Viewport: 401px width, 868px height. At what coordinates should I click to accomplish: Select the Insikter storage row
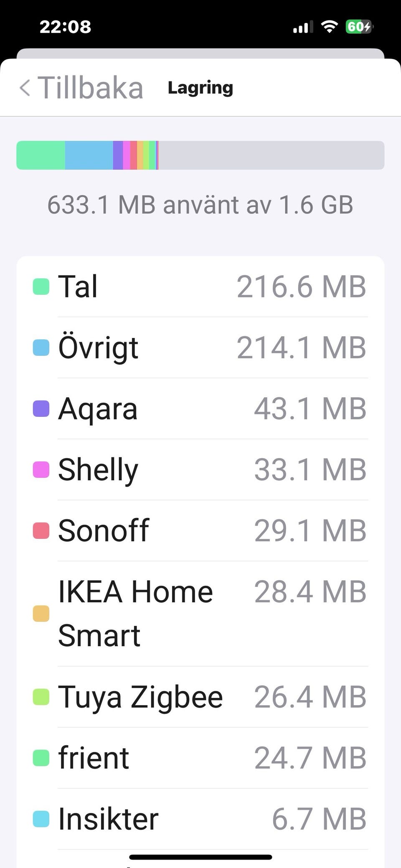[200, 819]
